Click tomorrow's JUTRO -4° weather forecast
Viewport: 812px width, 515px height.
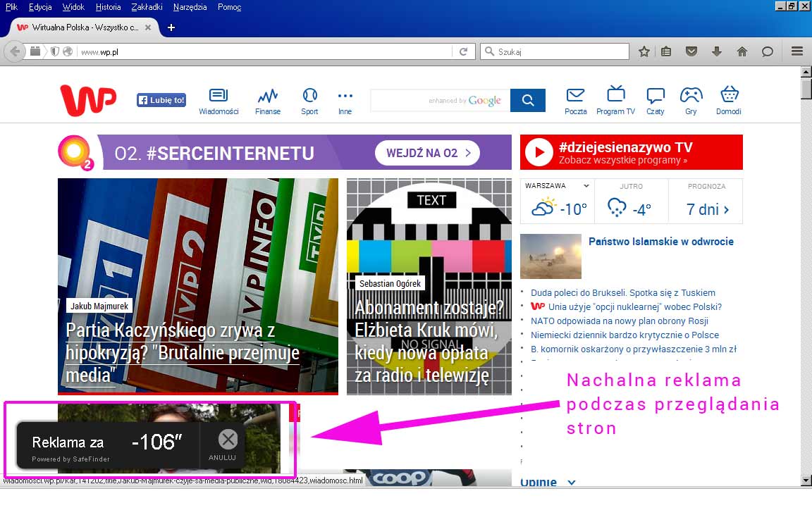(x=631, y=201)
